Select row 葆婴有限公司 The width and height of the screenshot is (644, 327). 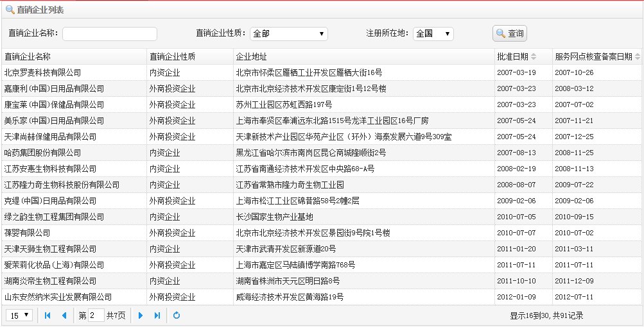point(321,233)
